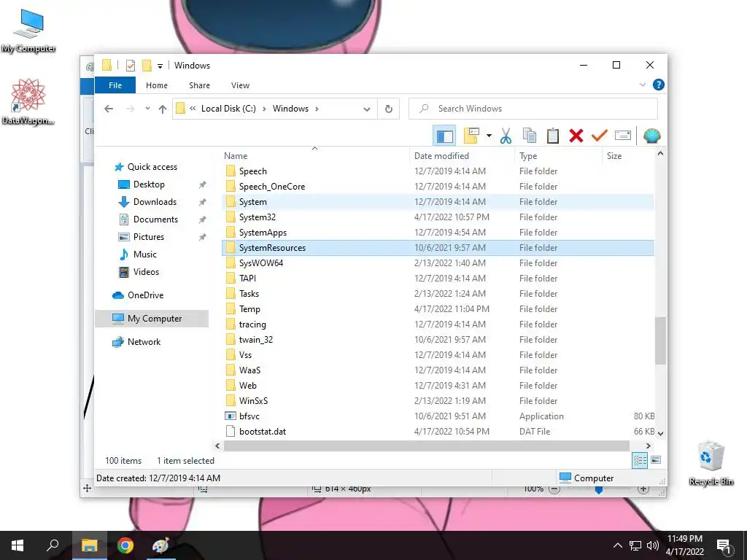
Task: Refresh the Windows folder view
Action: click(389, 109)
